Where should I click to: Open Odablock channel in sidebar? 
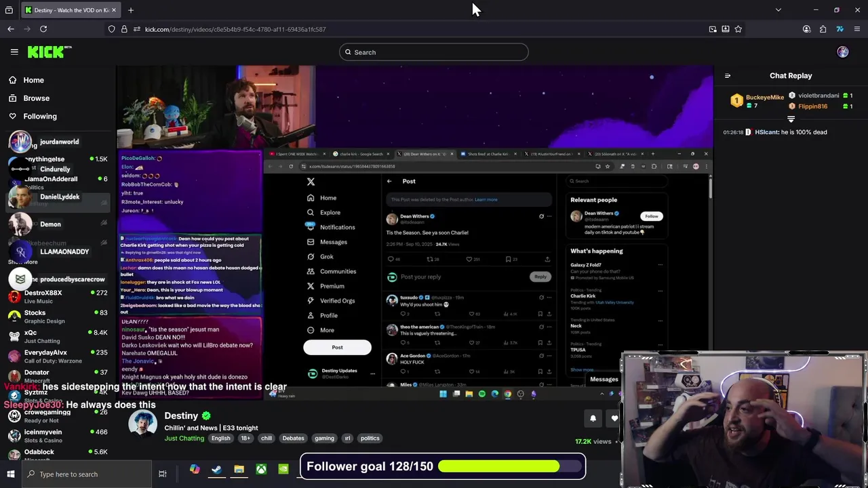point(58,455)
